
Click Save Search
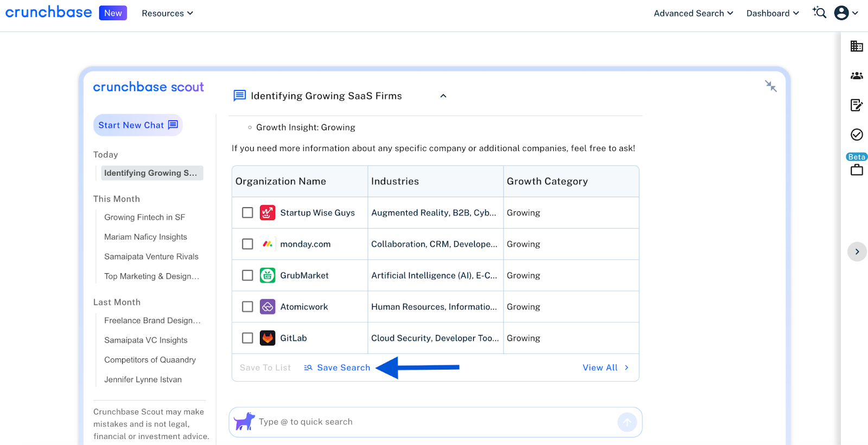[x=337, y=367]
